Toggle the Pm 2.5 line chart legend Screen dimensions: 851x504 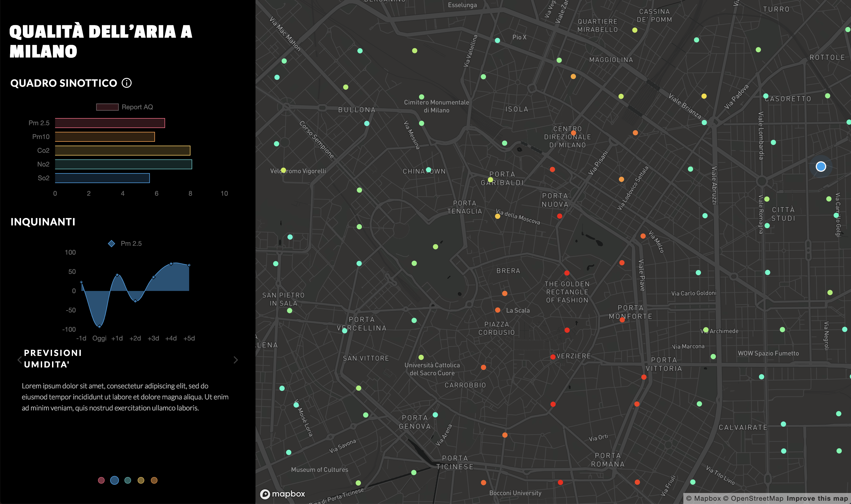pos(125,244)
